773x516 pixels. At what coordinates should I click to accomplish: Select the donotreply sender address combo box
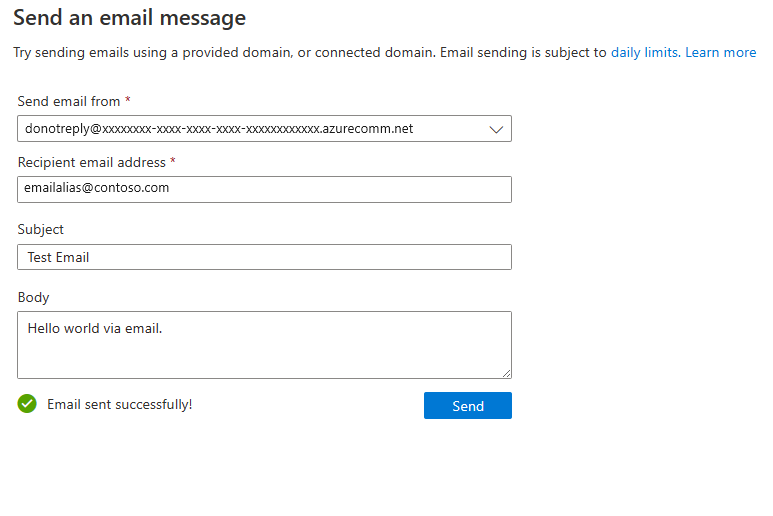(x=250, y=129)
